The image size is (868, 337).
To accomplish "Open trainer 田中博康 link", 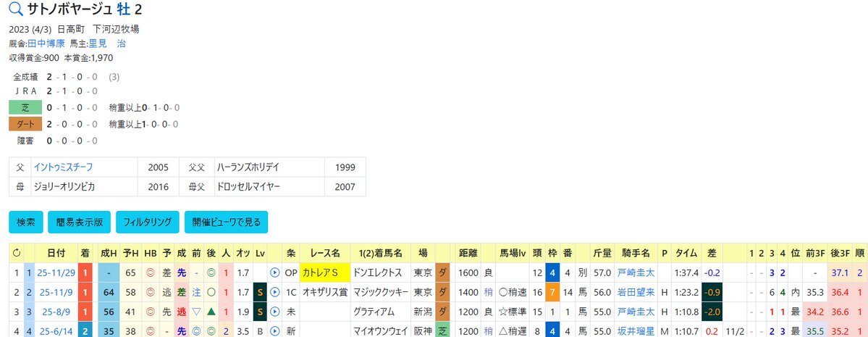I will (46, 43).
